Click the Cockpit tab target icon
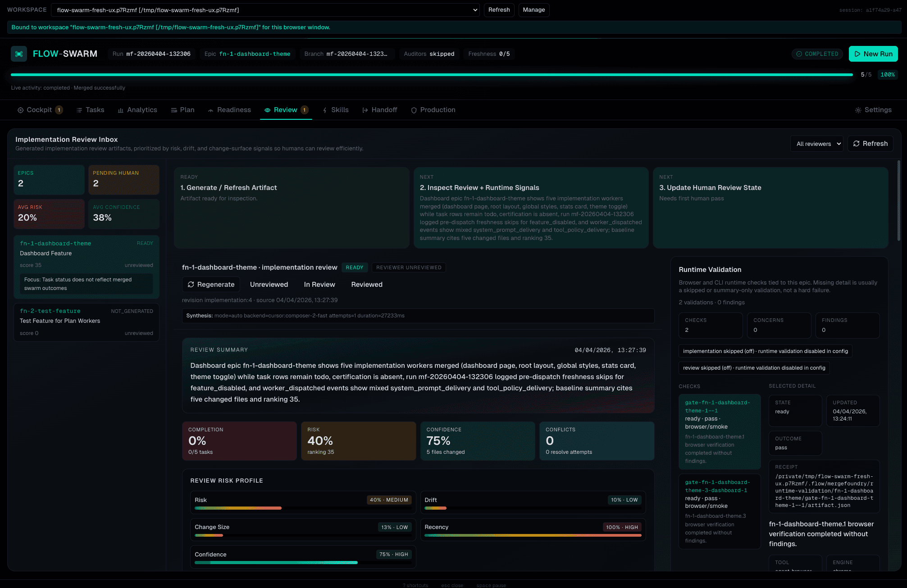Screen dimensions: 907x588 20,110
